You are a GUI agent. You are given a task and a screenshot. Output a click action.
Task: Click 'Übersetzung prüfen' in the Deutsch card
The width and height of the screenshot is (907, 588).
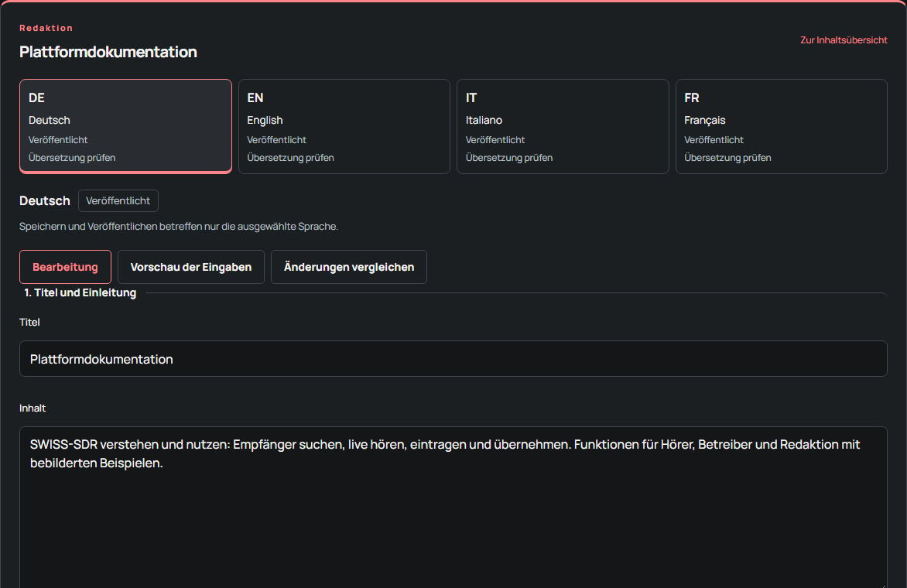(72, 158)
